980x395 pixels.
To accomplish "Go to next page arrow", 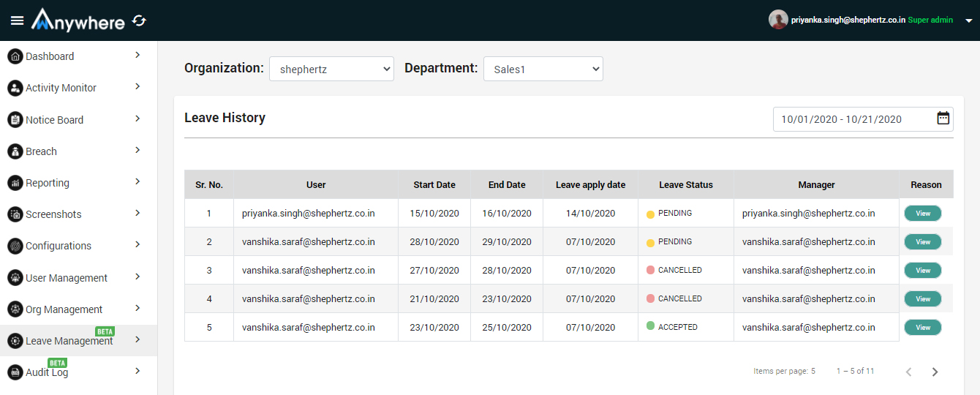I will tap(935, 372).
